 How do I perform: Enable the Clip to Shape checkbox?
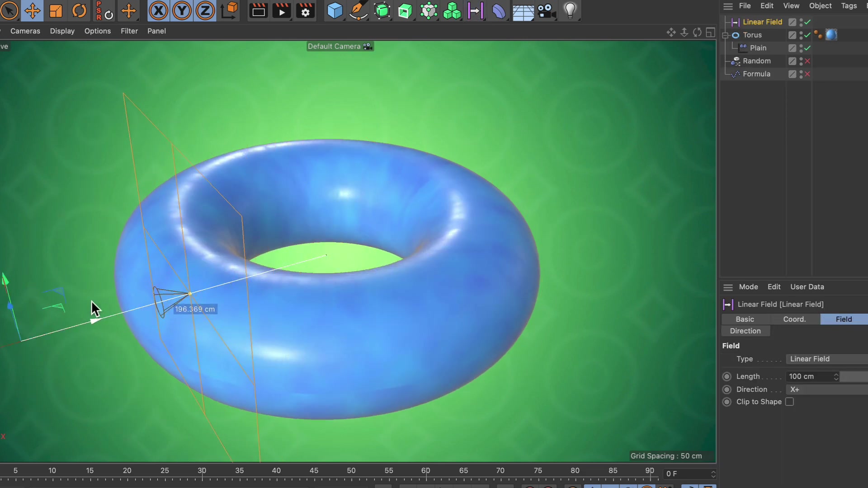[x=790, y=402]
